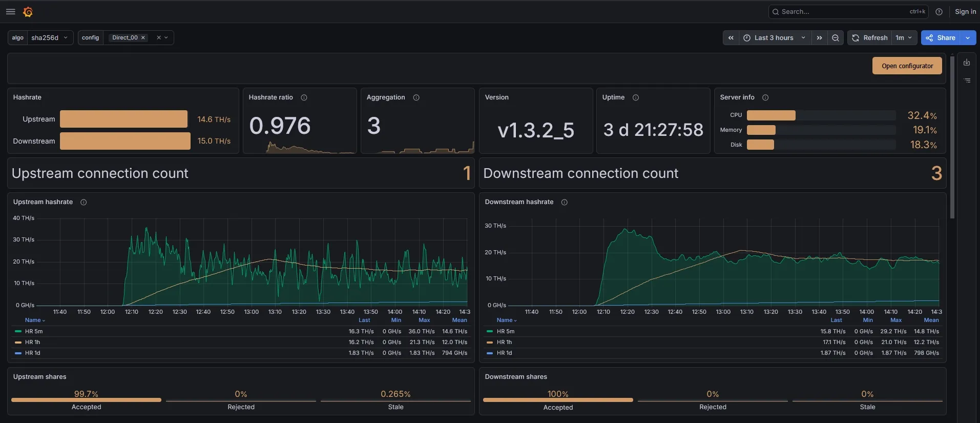980x423 pixels.
Task: Click the Hashrate ratio sparkline
Action: click(x=310, y=148)
